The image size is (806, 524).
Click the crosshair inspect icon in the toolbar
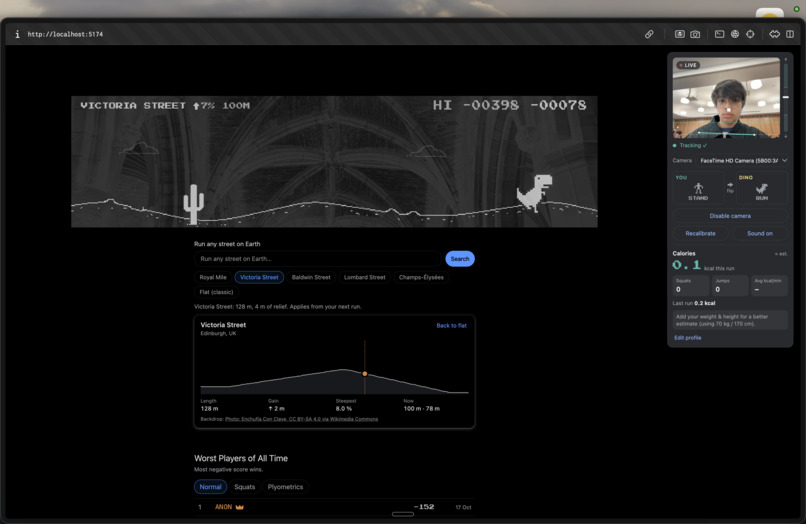tap(750, 34)
